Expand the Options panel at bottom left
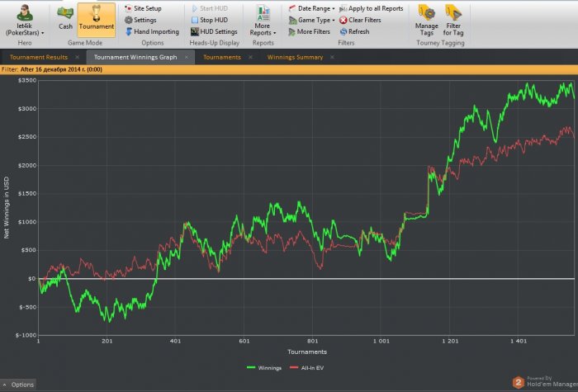 pyautogui.click(x=18, y=385)
